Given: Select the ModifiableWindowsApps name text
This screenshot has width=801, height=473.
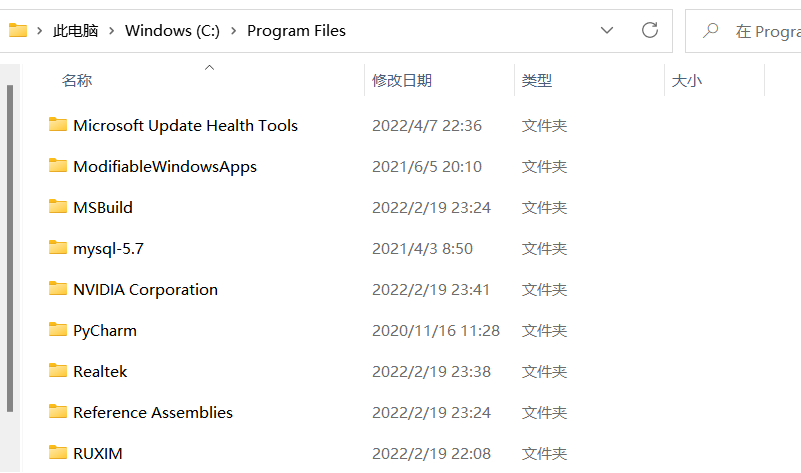Looking at the screenshot, I should [x=165, y=167].
